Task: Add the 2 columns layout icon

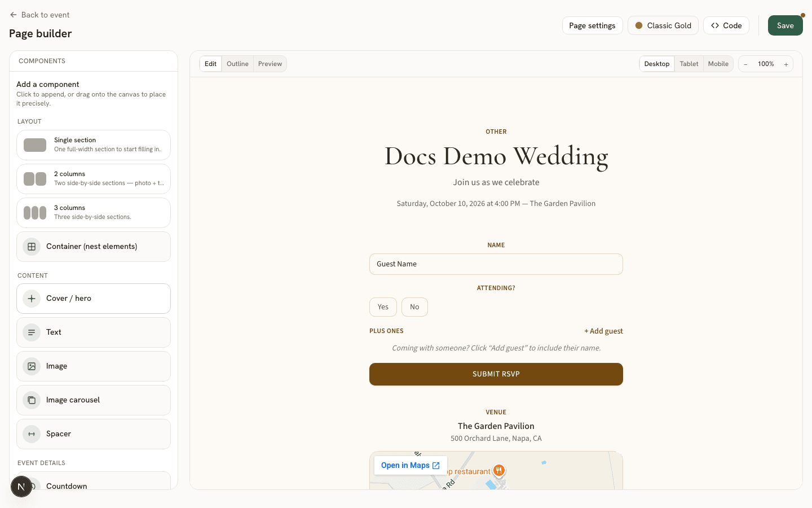Action: coord(35,179)
